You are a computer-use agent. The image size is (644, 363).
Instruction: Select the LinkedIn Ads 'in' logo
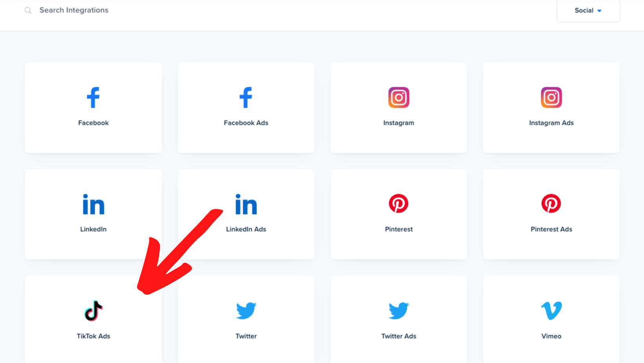(246, 204)
